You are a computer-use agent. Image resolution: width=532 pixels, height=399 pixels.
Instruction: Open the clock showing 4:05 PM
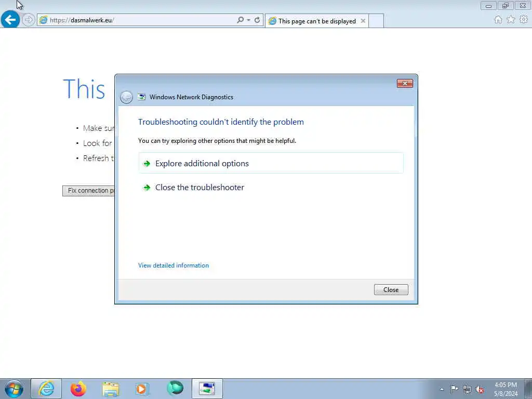tap(506, 389)
